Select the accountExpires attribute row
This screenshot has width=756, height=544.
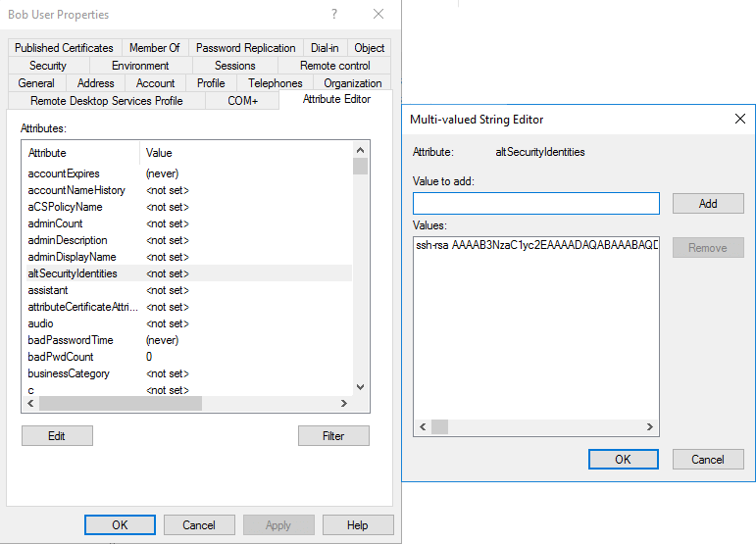click(188, 173)
